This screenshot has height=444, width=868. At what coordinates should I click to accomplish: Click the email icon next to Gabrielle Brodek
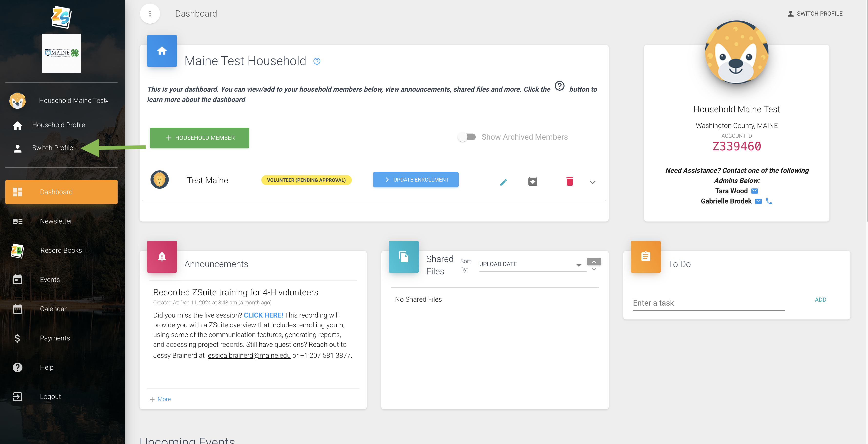tap(758, 201)
